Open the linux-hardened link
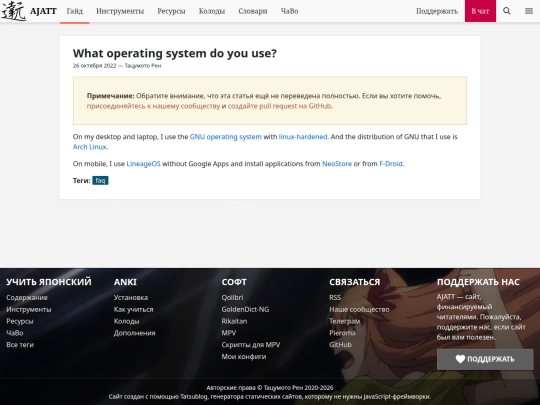Viewport: 540px width, 405px height. pos(303,137)
